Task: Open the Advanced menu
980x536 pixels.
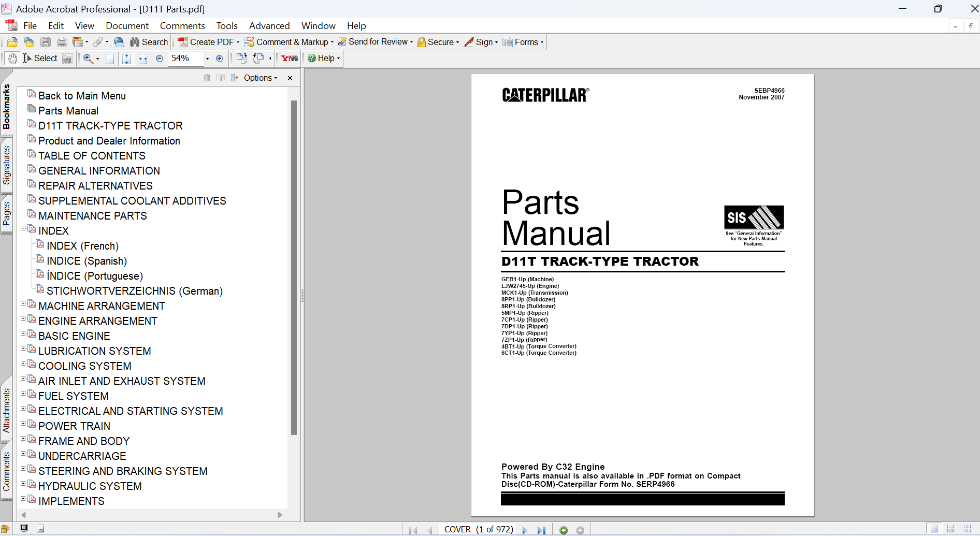Action: pyautogui.click(x=269, y=26)
